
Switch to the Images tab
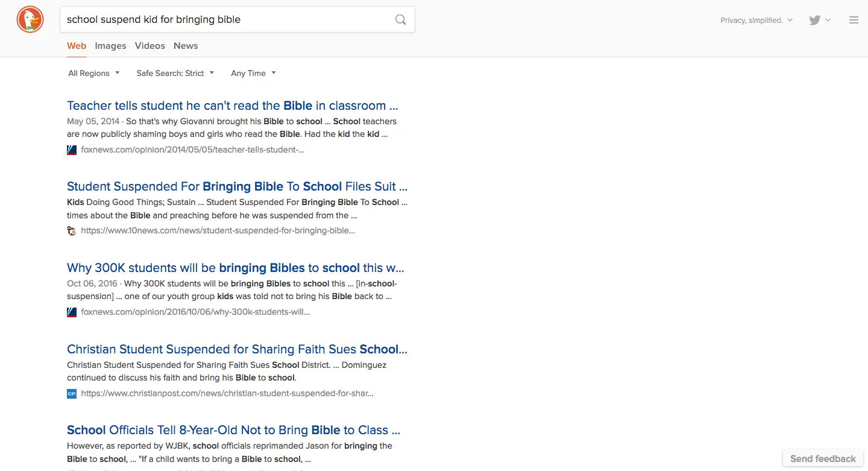tap(110, 46)
